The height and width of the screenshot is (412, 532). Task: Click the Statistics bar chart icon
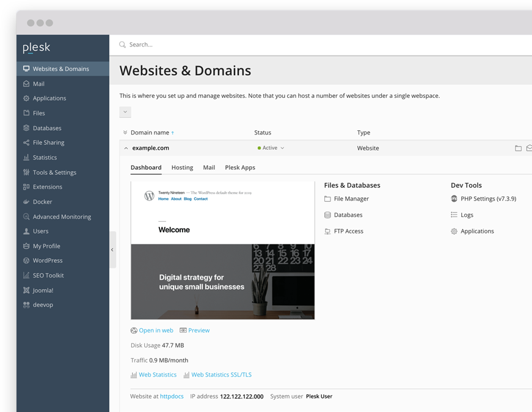click(26, 157)
